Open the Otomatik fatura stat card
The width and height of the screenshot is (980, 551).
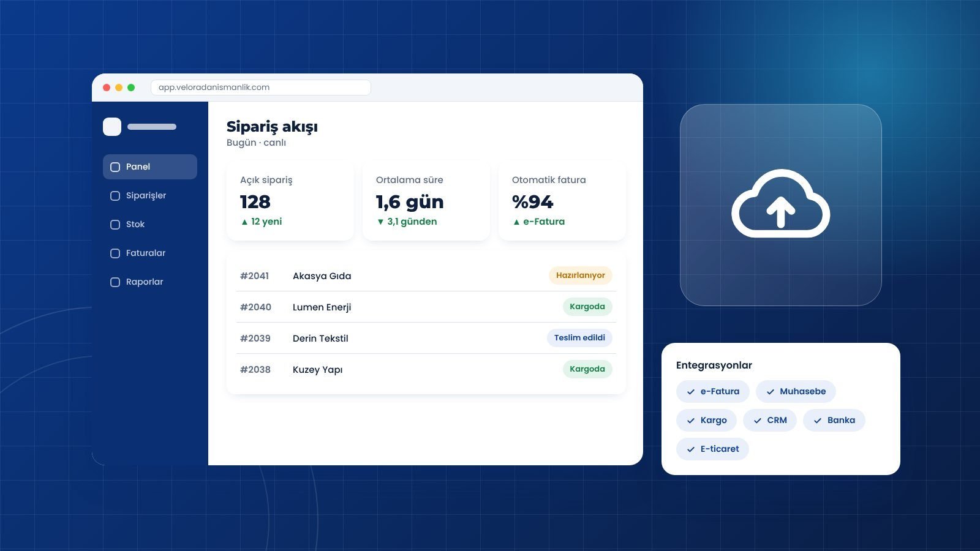point(562,201)
